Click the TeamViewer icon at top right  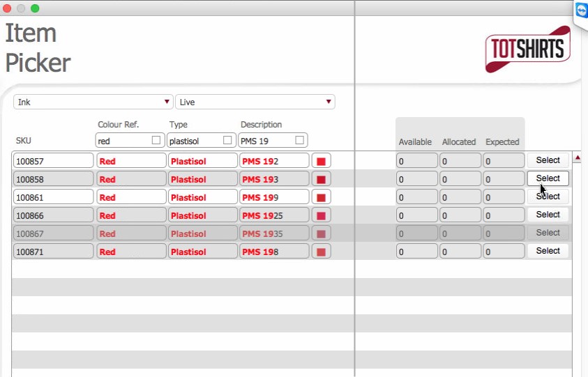(x=581, y=12)
